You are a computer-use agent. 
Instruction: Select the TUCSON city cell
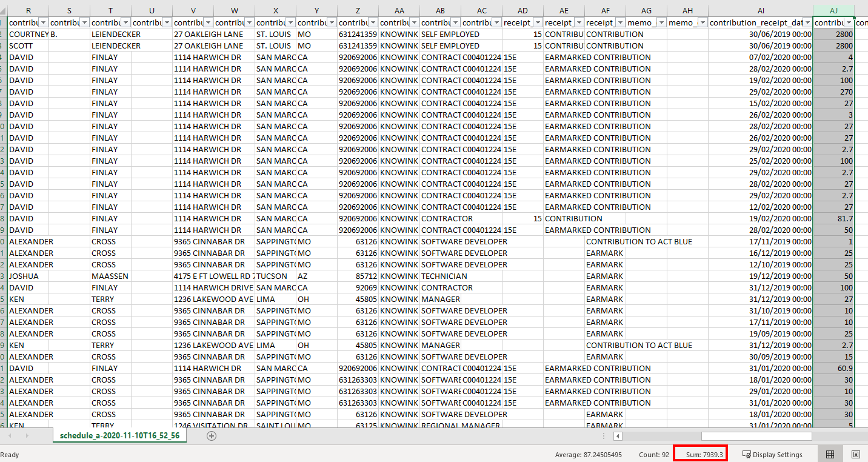click(275, 276)
